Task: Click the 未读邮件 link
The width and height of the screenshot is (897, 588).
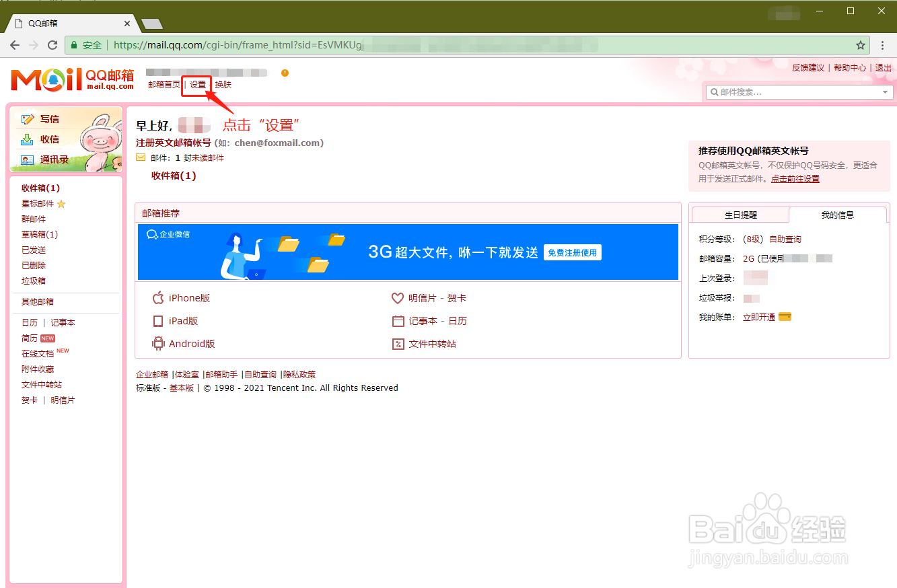Action: pyautogui.click(x=208, y=158)
